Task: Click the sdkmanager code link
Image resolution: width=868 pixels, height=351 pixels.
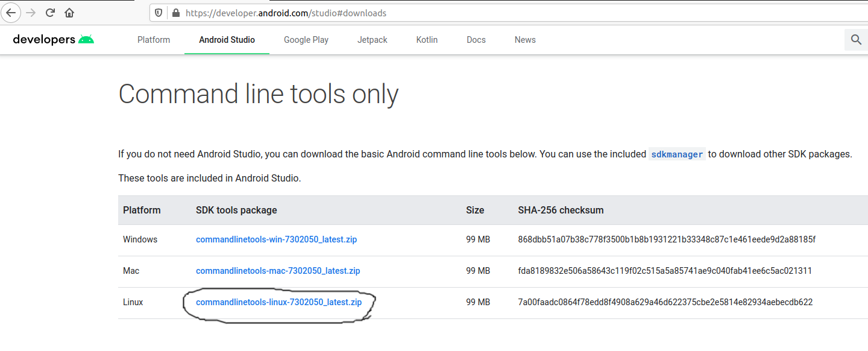Action: 677,154
